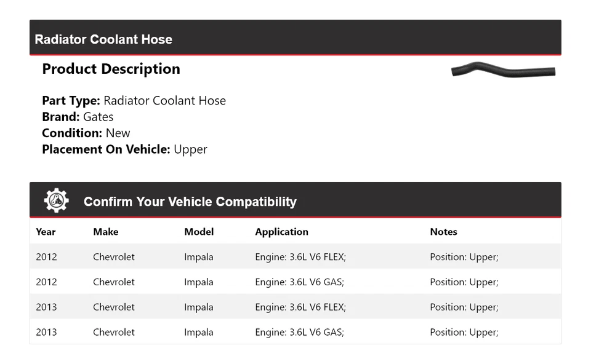The image size is (591, 364).
Task: Select the Notes column header
Action: pyautogui.click(x=443, y=232)
